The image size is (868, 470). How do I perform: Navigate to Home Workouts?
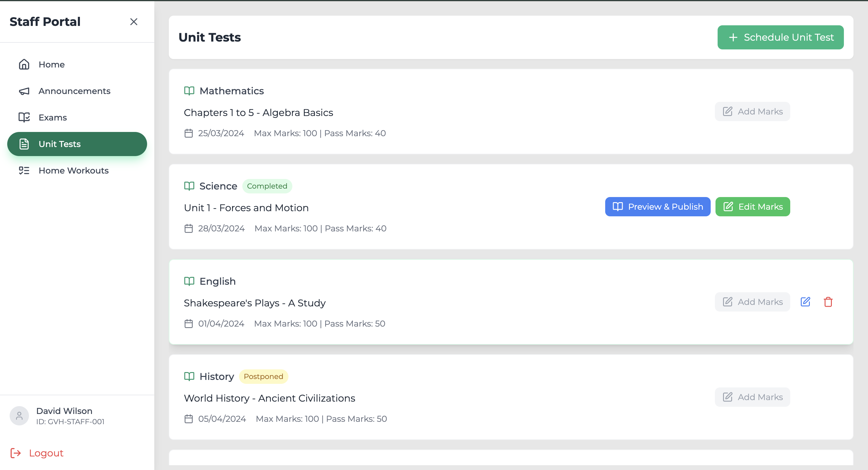click(74, 171)
